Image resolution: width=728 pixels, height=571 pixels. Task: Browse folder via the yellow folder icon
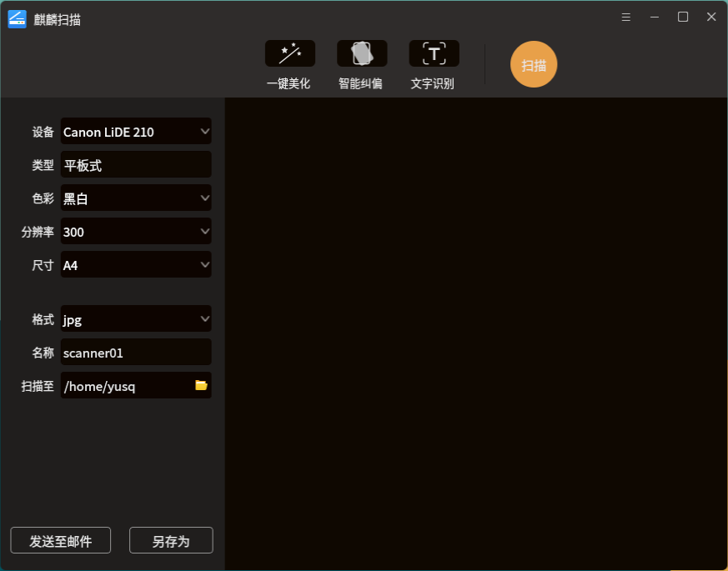tap(201, 385)
